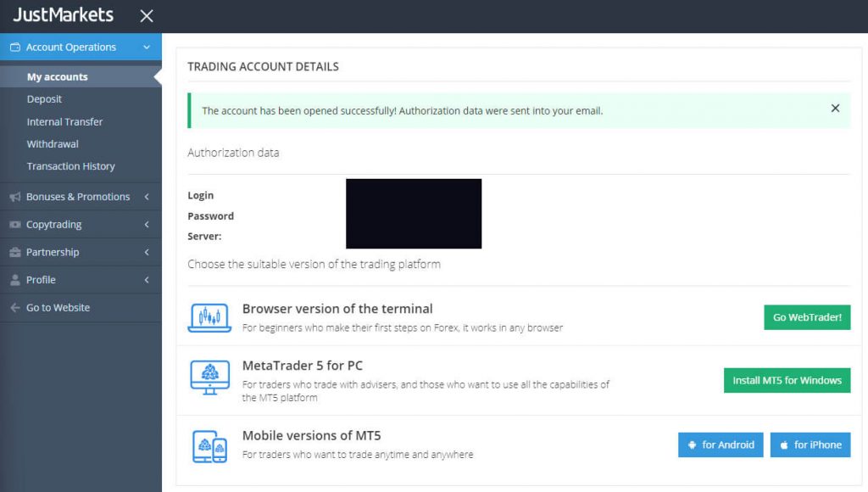Click the Partnership briefcase icon
This screenshot has width=868, height=492.
tap(14, 253)
